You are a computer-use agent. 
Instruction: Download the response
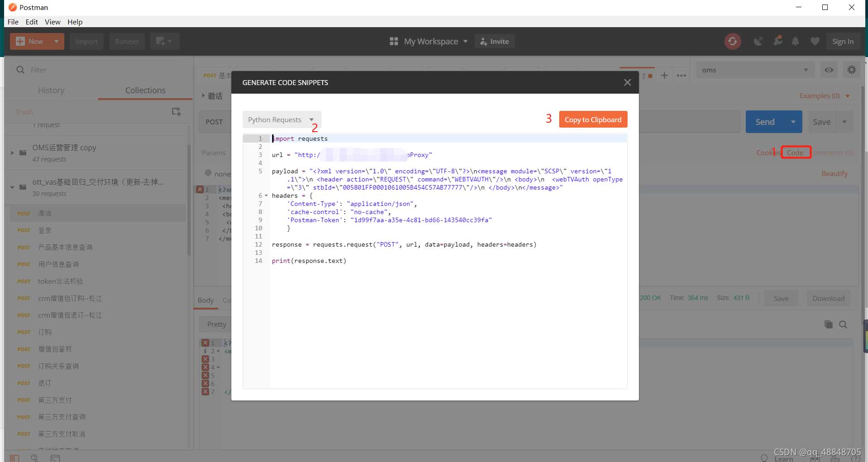click(x=828, y=298)
